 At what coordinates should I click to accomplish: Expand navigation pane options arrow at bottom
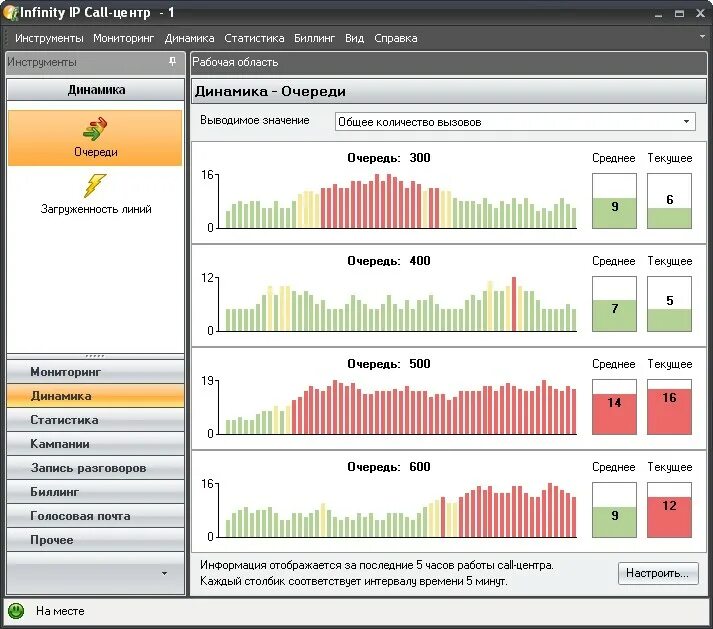click(x=165, y=573)
